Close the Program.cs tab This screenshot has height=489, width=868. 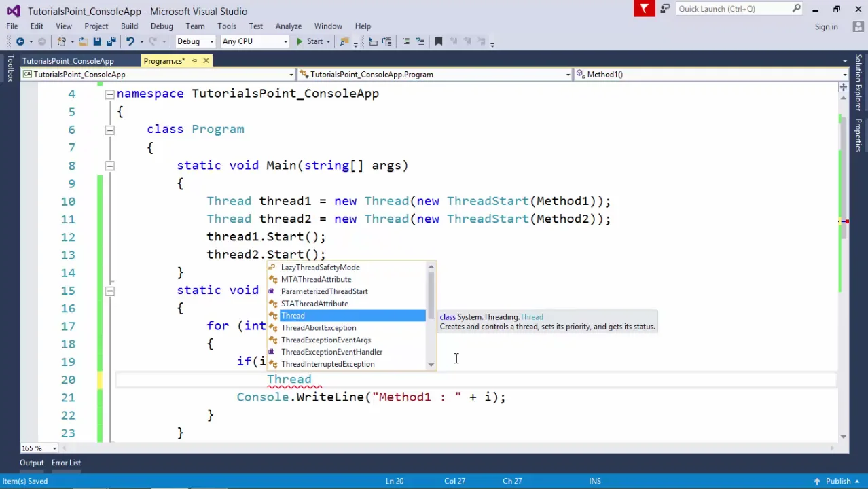[206, 61]
